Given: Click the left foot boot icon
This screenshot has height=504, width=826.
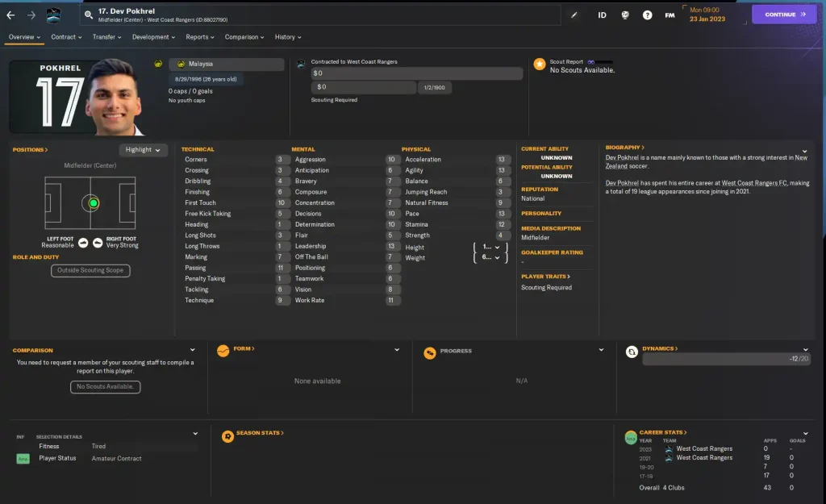Looking at the screenshot, I should pos(83,243).
